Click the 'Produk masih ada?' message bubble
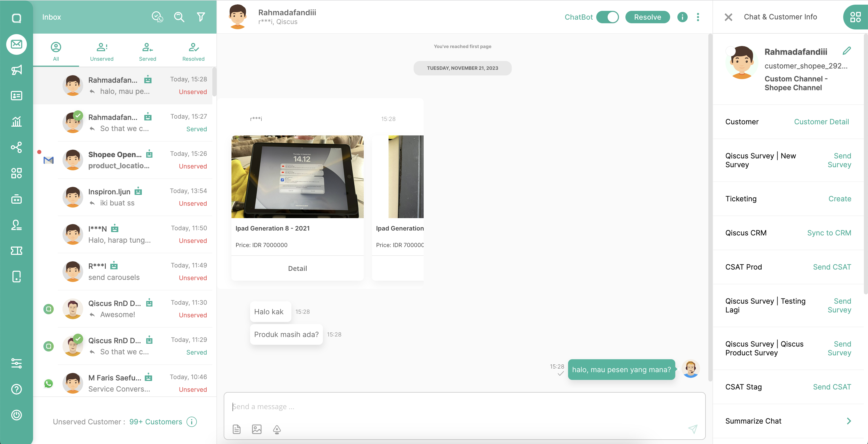 [286, 334]
